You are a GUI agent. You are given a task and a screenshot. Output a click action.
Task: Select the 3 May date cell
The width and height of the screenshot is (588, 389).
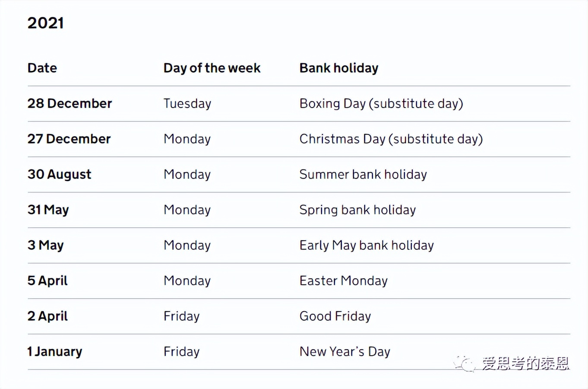click(46, 245)
